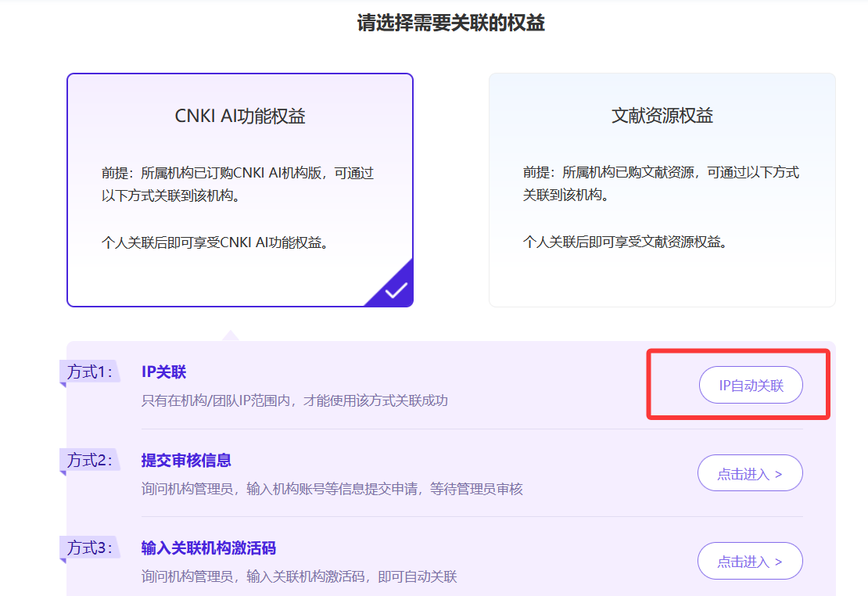Click the page title 请选择需要关联的权益
The height and width of the screenshot is (596, 868).
450,23
